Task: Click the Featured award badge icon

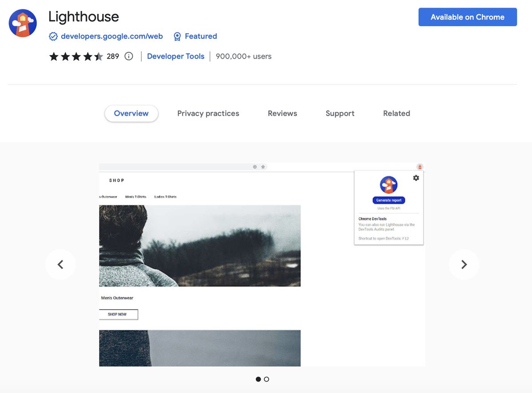Action: point(177,36)
